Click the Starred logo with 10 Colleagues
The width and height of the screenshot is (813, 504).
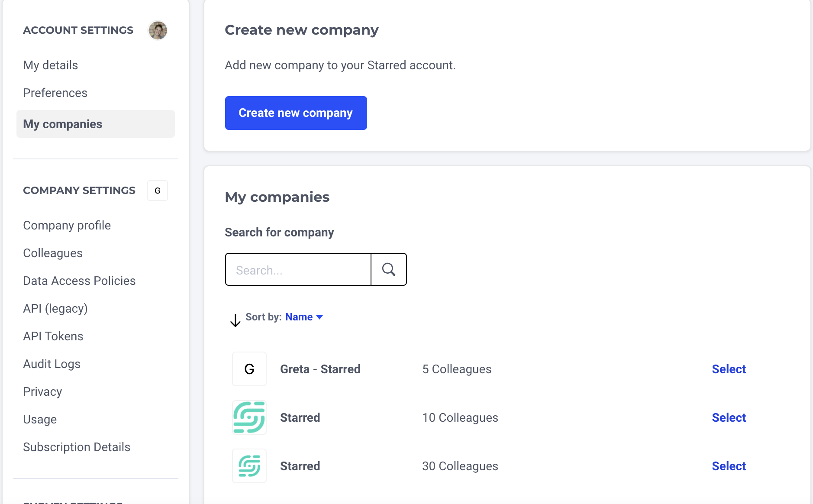pyautogui.click(x=249, y=417)
